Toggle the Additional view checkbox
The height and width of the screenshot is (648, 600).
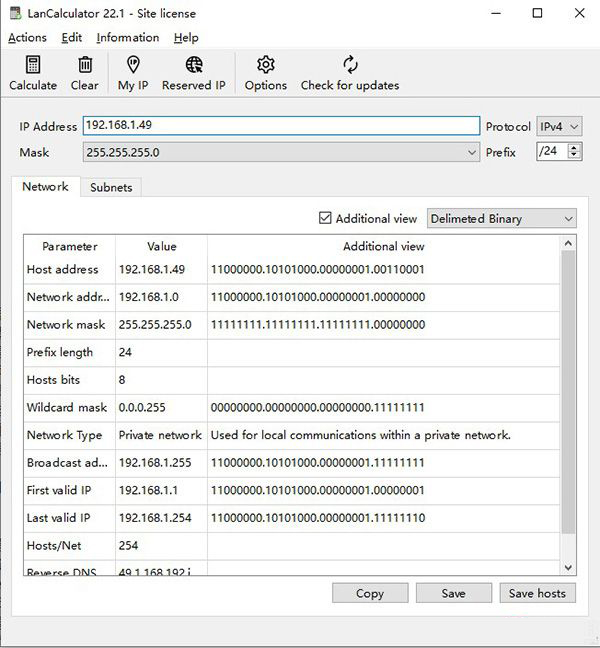pos(325,218)
